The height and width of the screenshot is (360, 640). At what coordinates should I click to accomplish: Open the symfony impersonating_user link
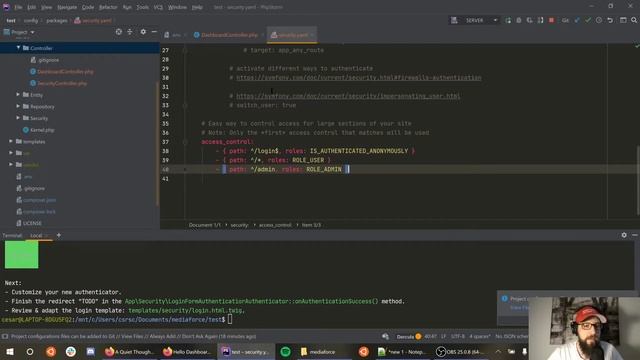pos(348,96)
